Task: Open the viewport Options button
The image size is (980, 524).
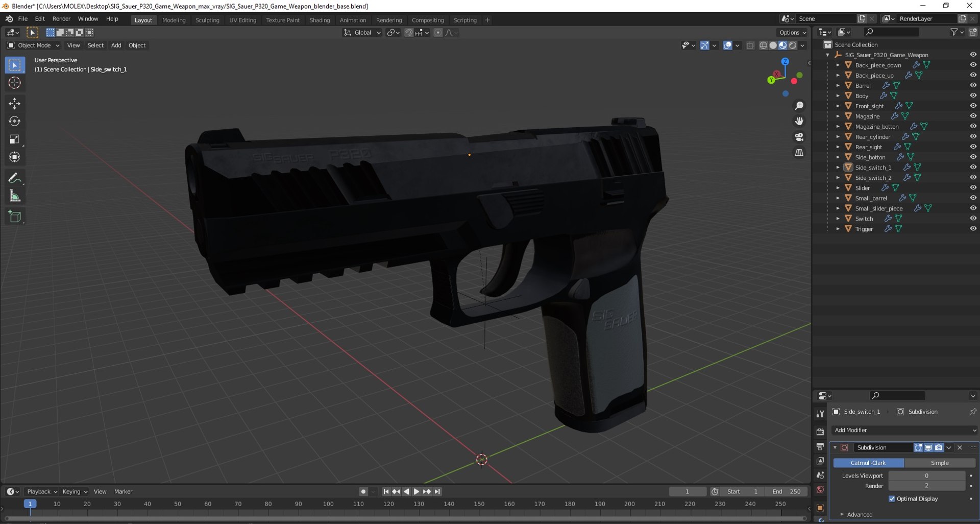Action: point(793,32)
